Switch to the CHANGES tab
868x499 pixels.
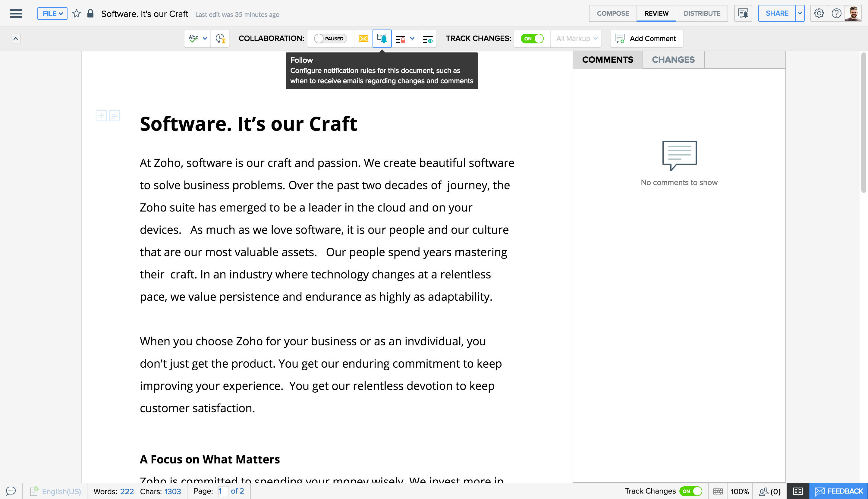tap(673, 60)
